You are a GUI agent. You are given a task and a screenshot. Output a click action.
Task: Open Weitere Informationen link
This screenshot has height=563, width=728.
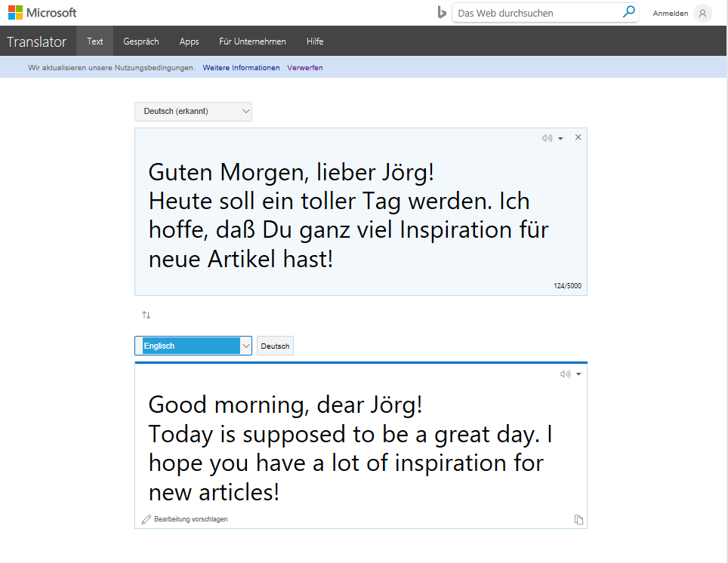[x=241, y=68]
